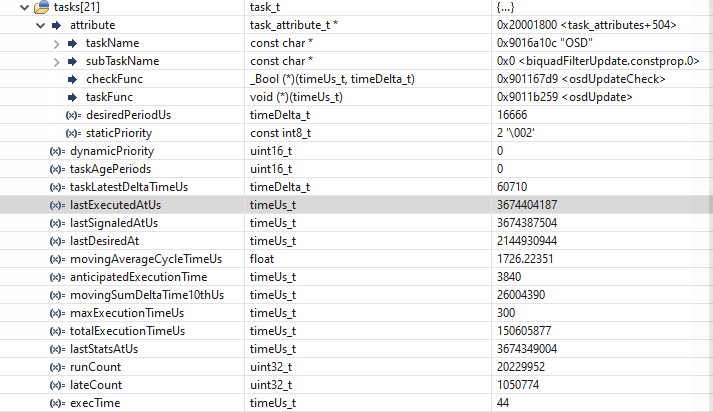
Task: Click the lateCount value 1050774
Action: pyautogui.click(x=518, y=385)
